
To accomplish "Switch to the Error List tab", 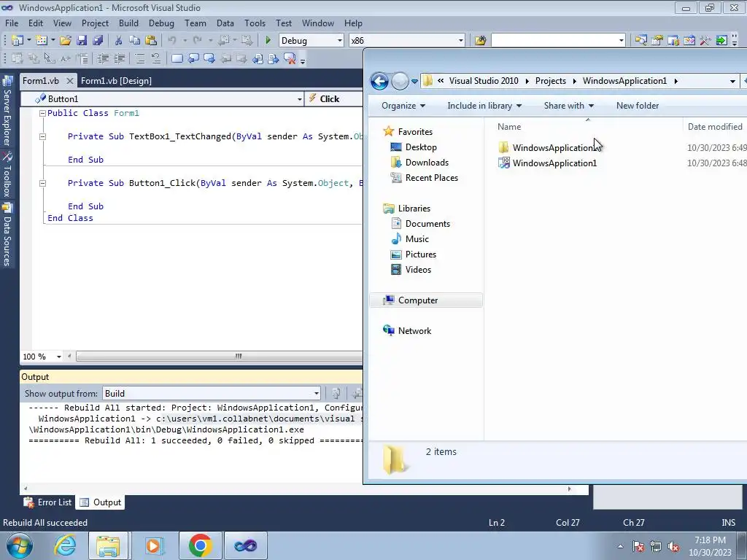I will click(48, 502).
